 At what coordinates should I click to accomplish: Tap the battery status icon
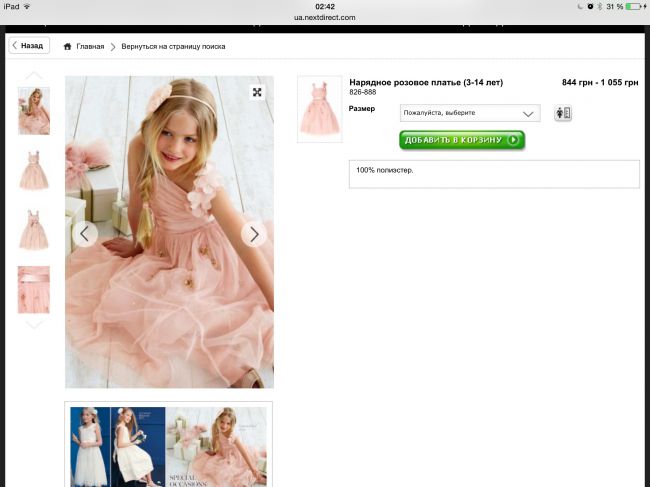pyautogui.click(x=633, y=7)
